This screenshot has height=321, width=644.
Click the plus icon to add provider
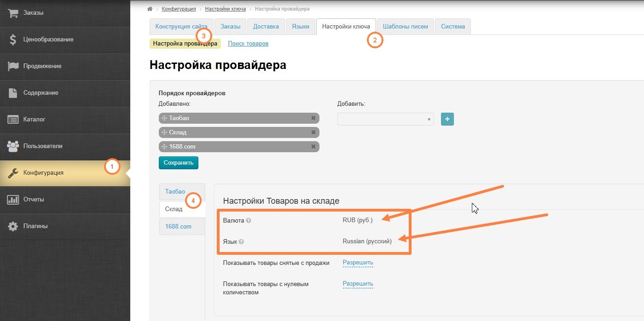click(x=447, y=119)
